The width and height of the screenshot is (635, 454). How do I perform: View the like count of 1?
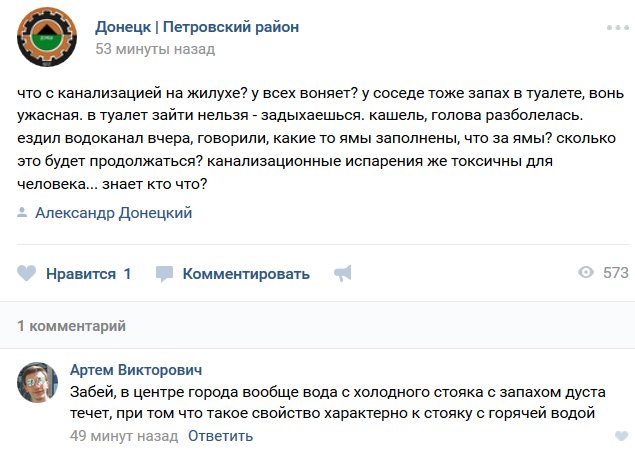(127, 274)
